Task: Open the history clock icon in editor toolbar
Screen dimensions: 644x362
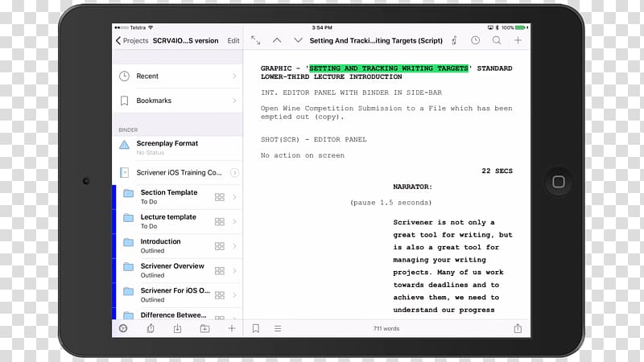Action: click(475, 40)
